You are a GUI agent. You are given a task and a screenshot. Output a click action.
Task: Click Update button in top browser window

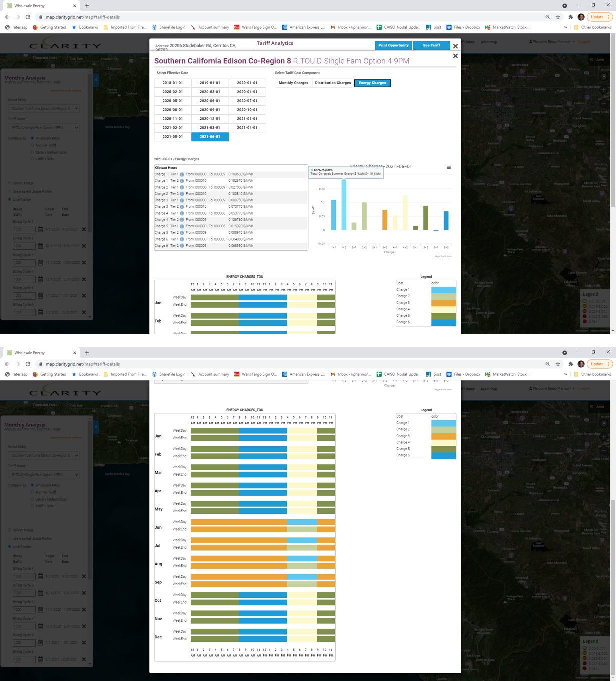pos(599,17)
